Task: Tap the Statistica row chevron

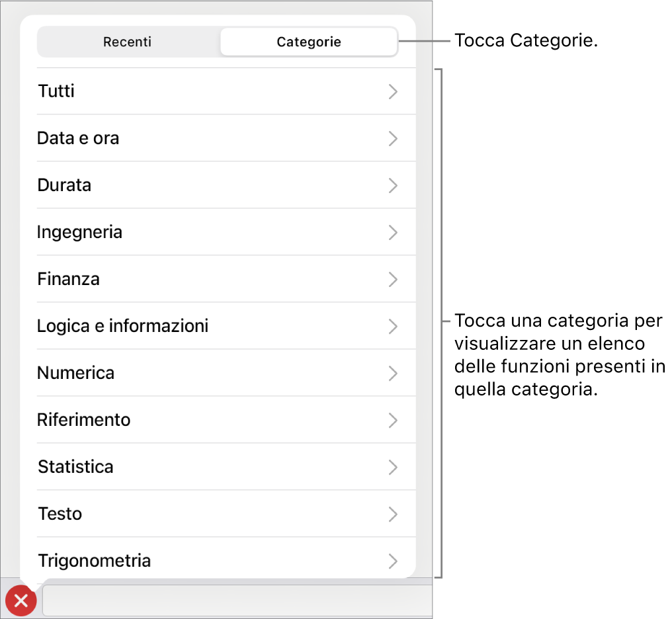Action: tap(393, 467)
